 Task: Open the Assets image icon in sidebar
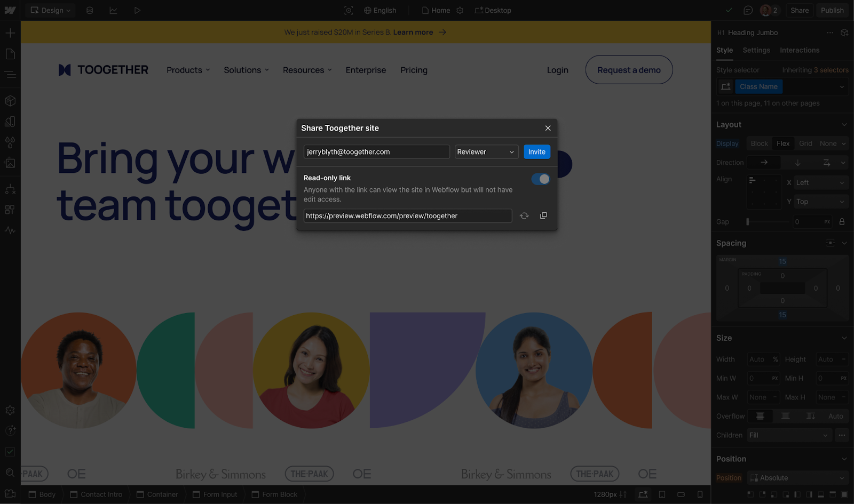click(x=10, y=163)
